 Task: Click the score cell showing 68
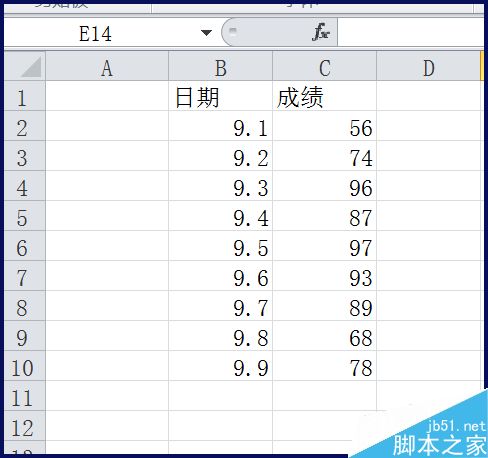point(325,336)
